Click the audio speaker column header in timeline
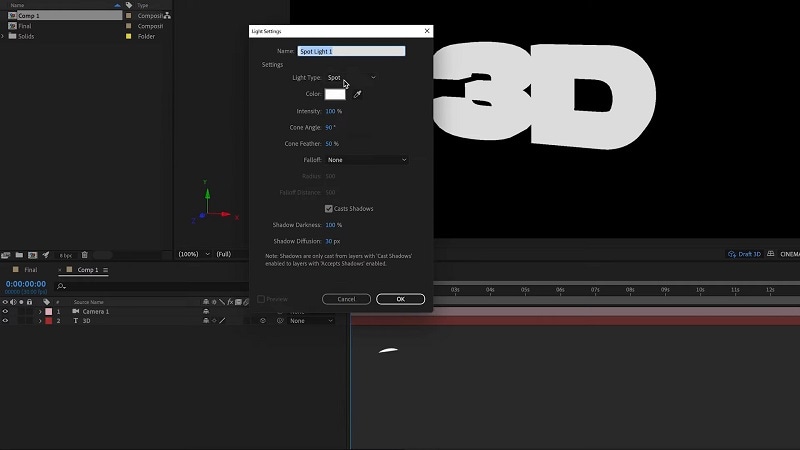 click(13, 302)
